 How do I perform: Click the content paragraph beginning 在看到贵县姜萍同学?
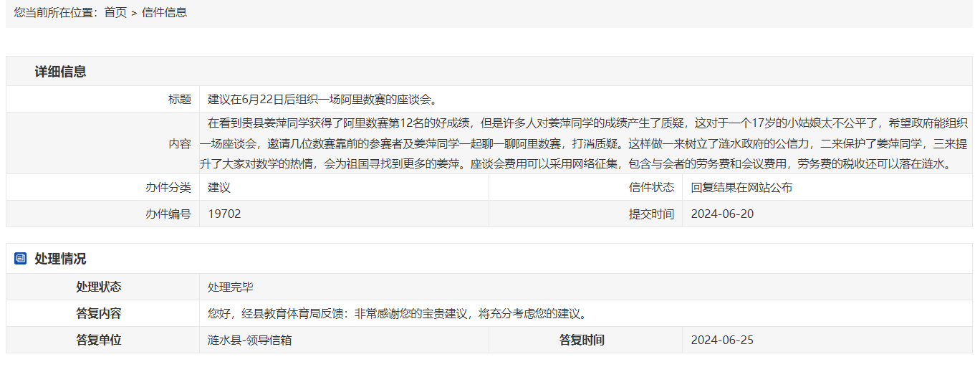point(584,143)
